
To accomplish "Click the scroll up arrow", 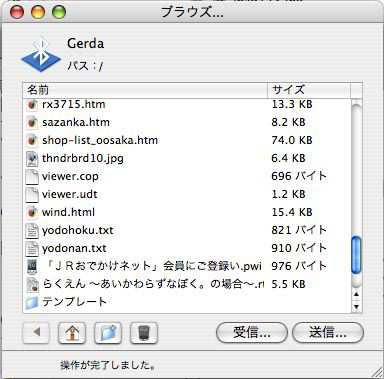I will [356, 294].
